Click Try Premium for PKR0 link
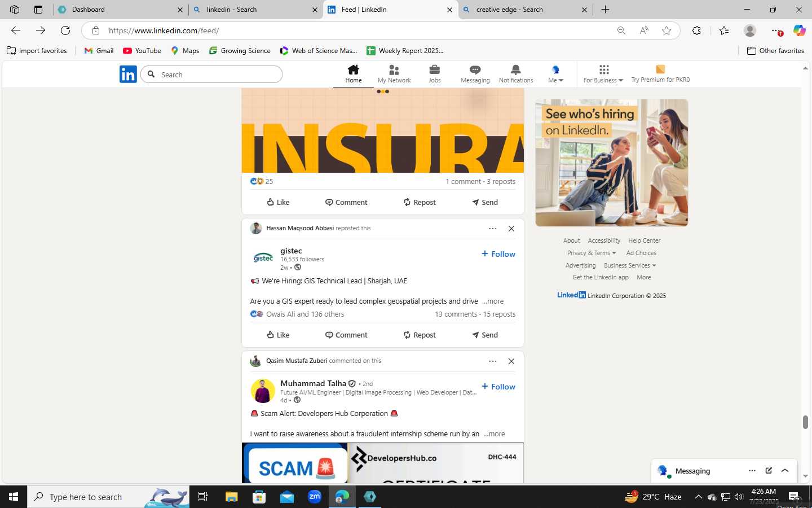This screenshot has width=812, height=508. click(660, 74)
